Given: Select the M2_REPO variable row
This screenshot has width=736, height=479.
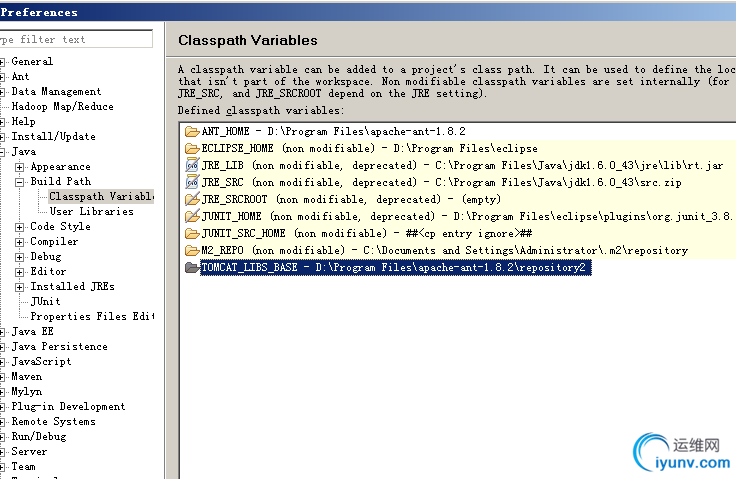Looking at the screenshot, I should pos(437,250).
